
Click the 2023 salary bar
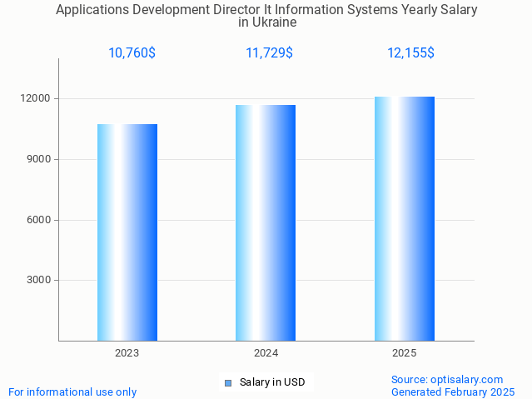[127, 232]
